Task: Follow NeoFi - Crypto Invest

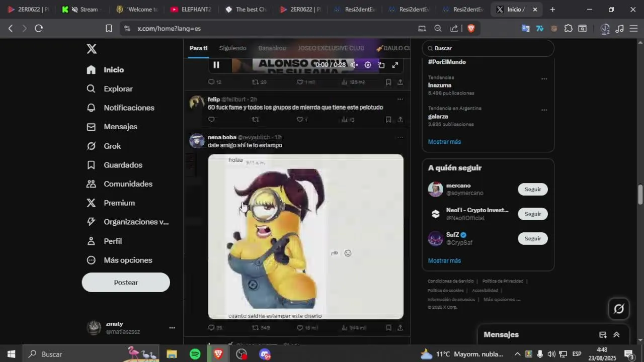Action: point(533,214)
